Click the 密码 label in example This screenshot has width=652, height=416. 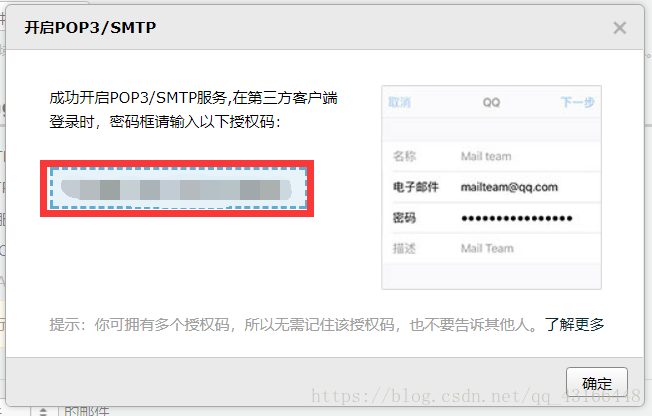(x=404, y=218)
